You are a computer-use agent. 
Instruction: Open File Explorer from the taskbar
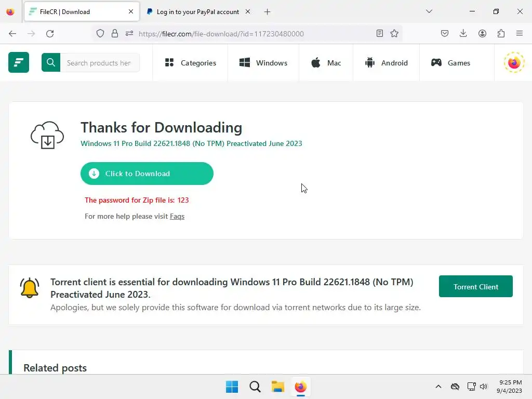pos(278,387)
